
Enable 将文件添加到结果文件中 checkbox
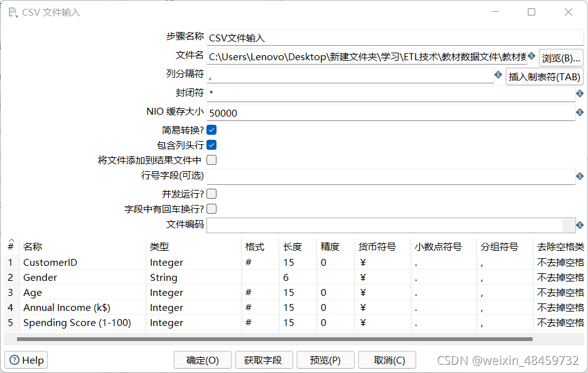pos(211,160)
